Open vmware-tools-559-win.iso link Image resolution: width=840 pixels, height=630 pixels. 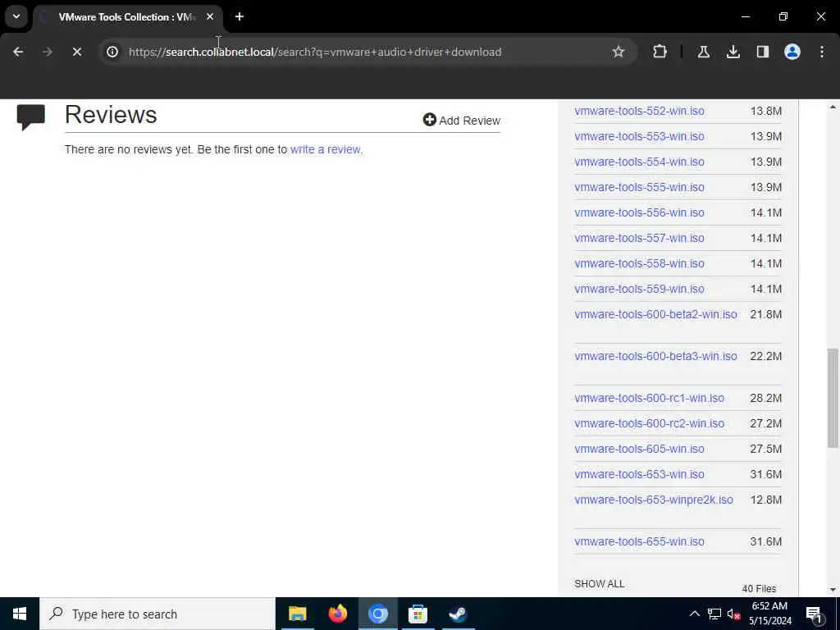click(x=639, y=289)
